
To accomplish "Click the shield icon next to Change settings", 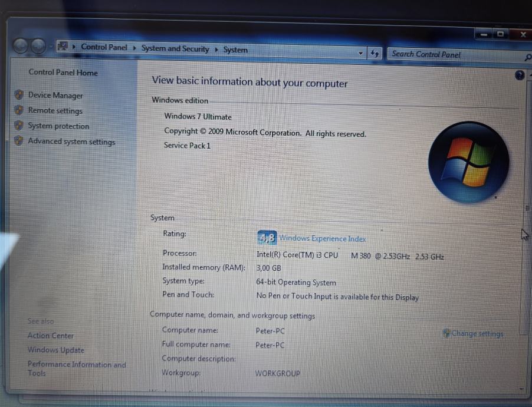I will [446, 333].
